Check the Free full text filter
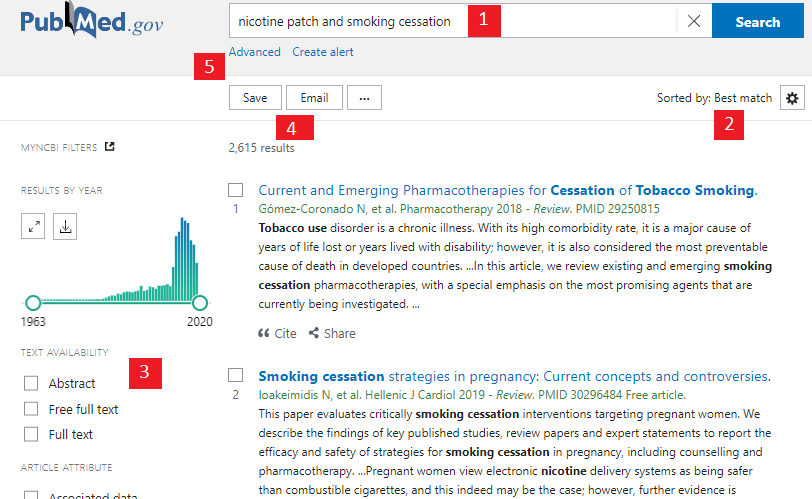Screen dimensions: 812x499 31,409
